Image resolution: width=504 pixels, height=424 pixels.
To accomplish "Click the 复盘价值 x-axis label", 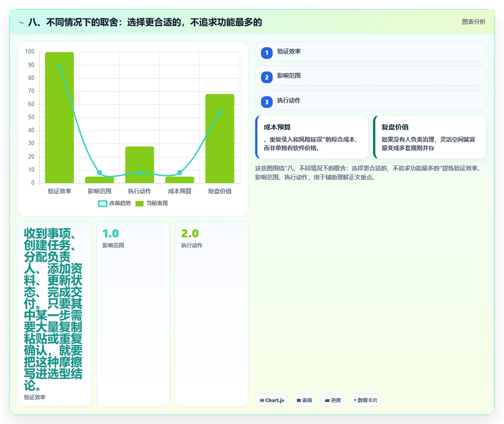I will [220, 191].
